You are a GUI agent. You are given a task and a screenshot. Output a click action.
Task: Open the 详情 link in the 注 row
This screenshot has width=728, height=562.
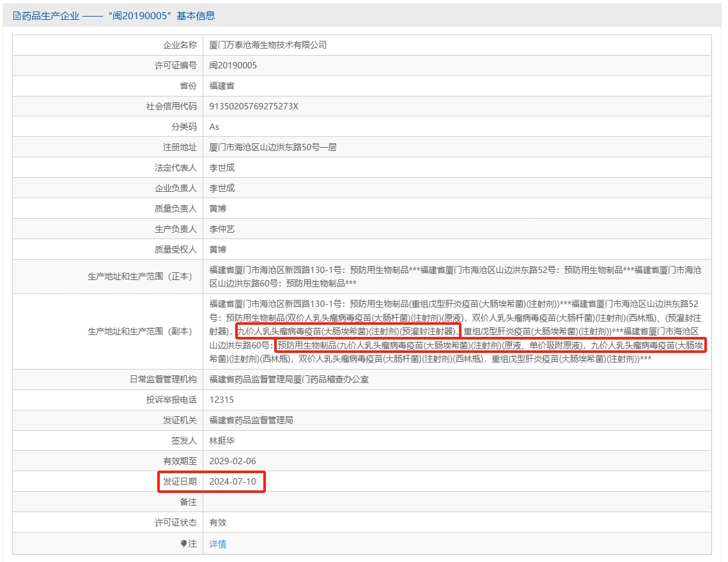pyautogui.click(x=217, y=544)
